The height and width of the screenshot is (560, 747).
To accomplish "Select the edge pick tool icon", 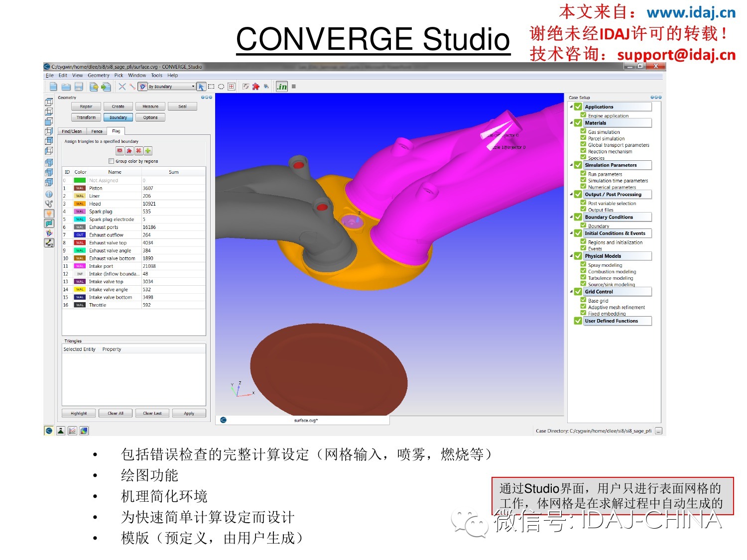I will pos(132,87).
